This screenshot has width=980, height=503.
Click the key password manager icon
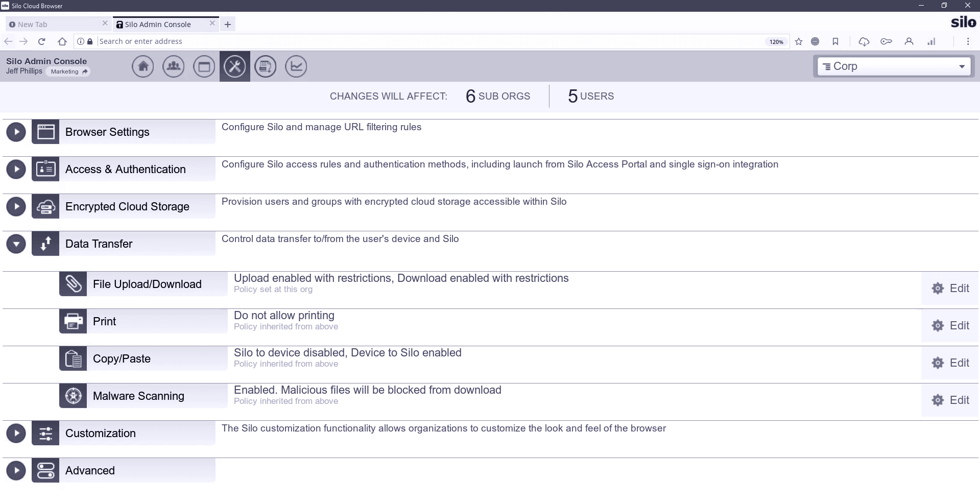point(887,41)
